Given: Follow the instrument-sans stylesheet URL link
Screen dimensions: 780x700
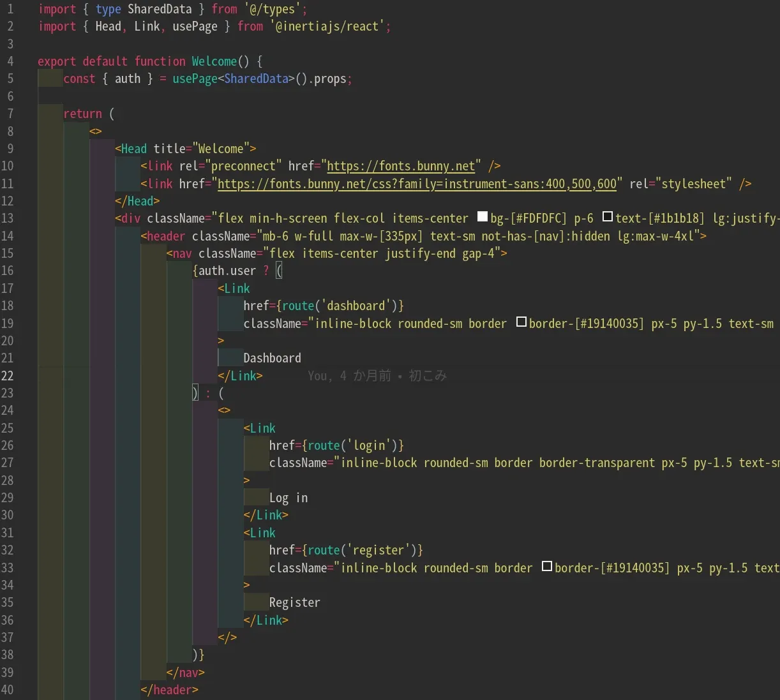Looking at the screenshot, I should (x=417, y=184).
